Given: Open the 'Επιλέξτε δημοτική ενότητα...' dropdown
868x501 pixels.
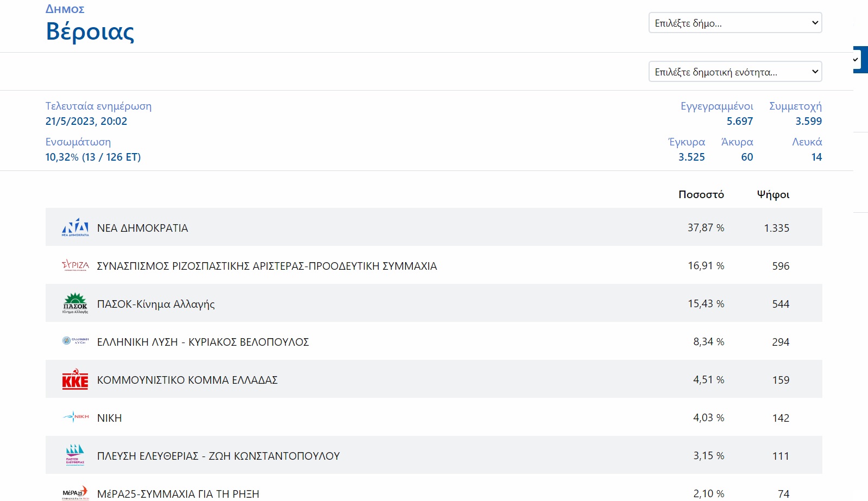Looking at the screenshot, I should point(735,72).
